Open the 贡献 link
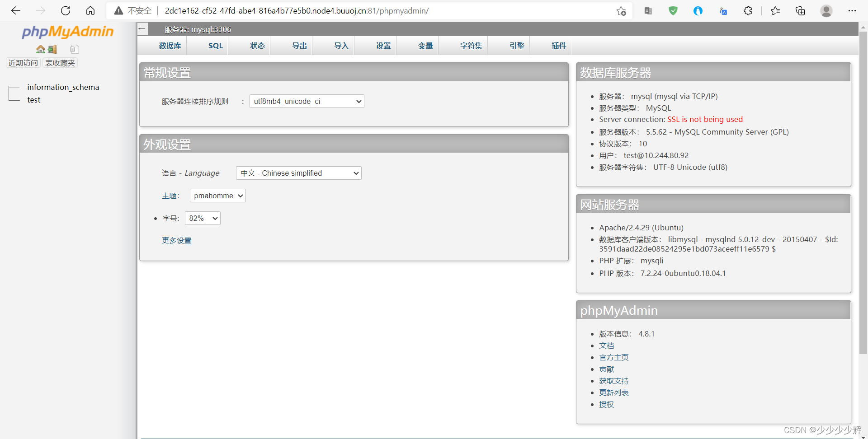868x439 pixels. [x=606, y=369]
